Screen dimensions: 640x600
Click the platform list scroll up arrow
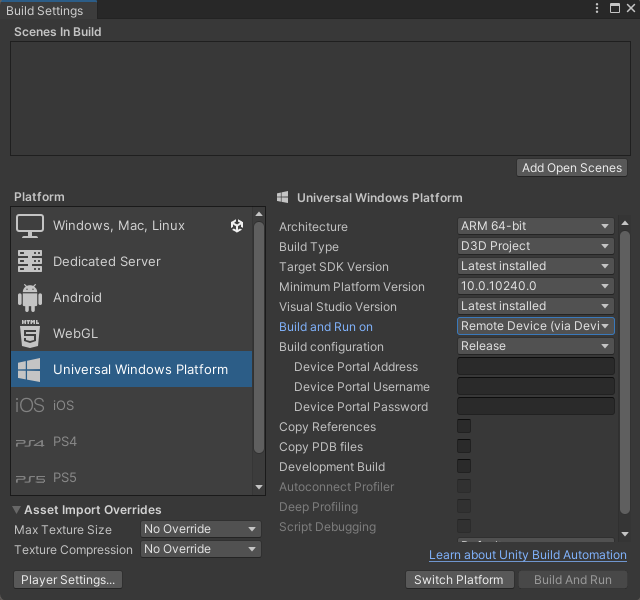click(259, 214)
